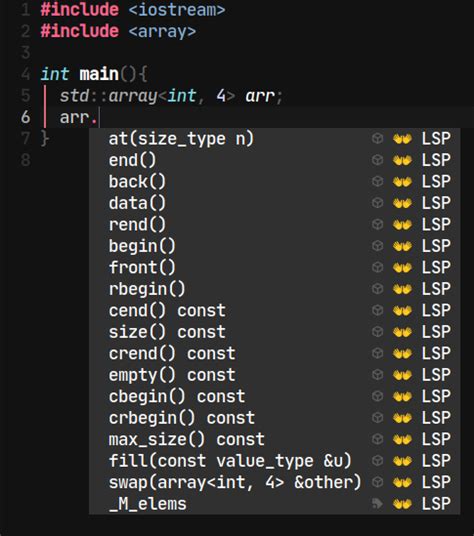Select data() completion entry
Image resolution: width=474 pixels, height=536 pixels.
[x=274, y=203]
